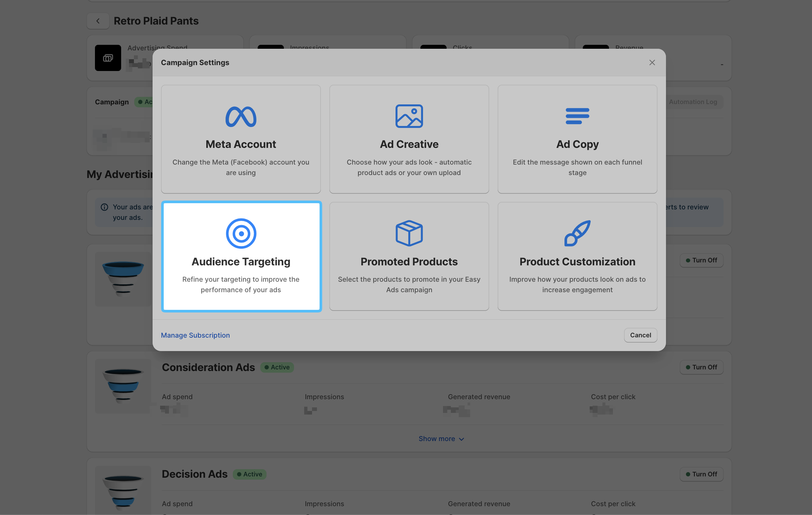Open the Manage Subscription link
The image size is (812, 515).
pos(195,335)
